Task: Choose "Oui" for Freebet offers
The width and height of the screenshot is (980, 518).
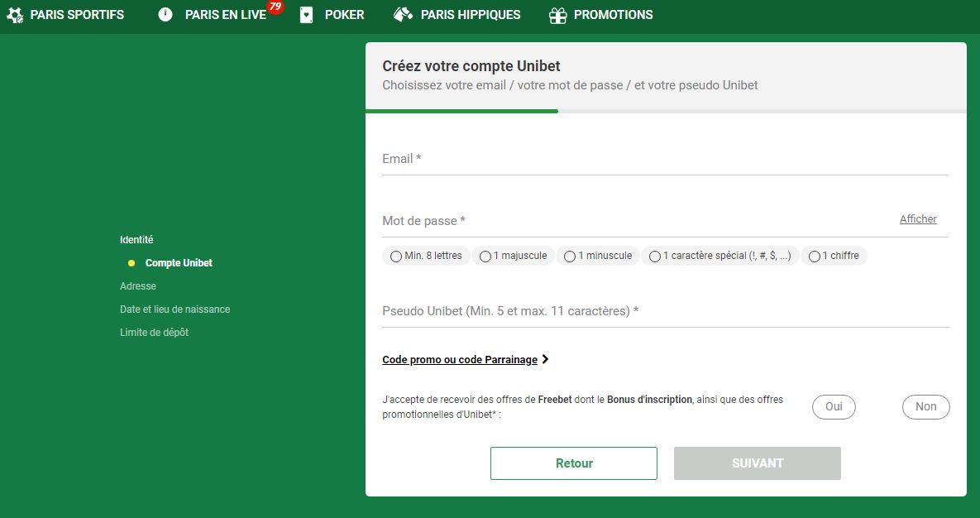Action: [x=833, y=406]
